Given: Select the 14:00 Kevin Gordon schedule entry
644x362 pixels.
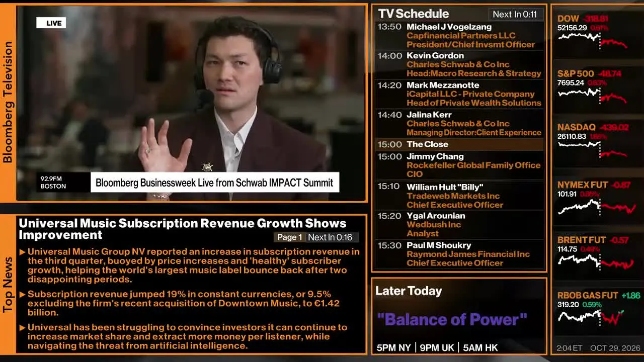Looking at the screenshot, I should (x=460, y=64).
